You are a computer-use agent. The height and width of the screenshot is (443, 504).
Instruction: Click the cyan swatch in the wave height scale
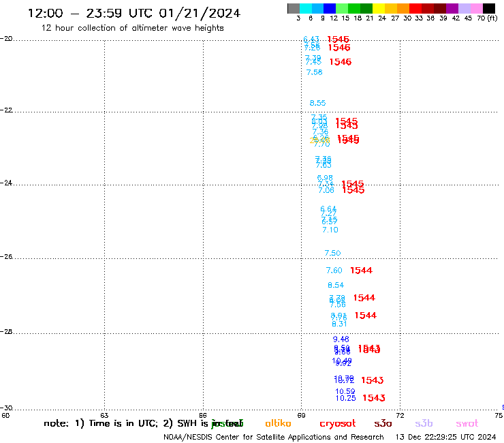pyautogui.click(x=305, y=9)
